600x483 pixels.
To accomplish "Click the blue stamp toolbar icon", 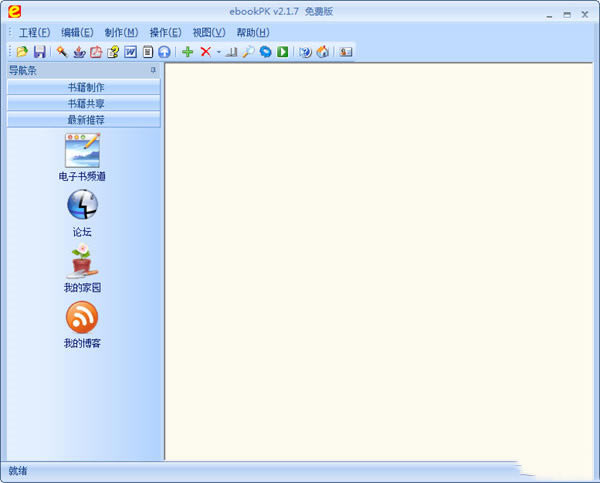I will pos(79,52).
